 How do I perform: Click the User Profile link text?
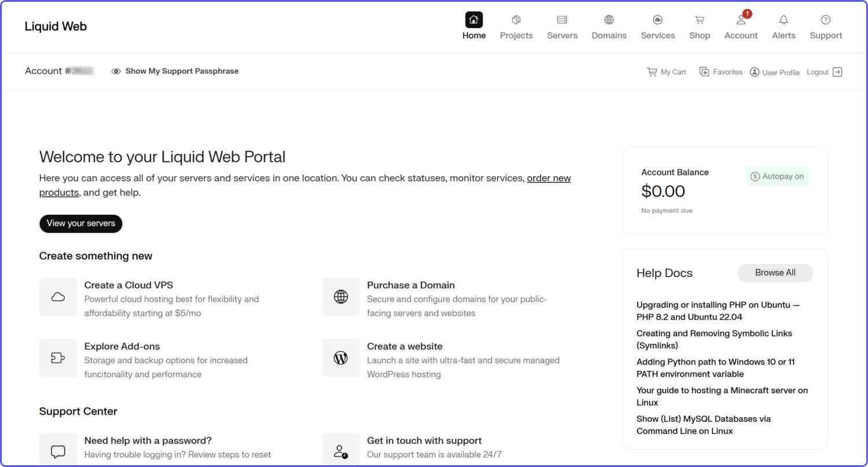tap(781, 72)
